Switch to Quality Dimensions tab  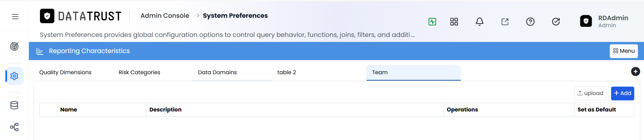point(65,73)
